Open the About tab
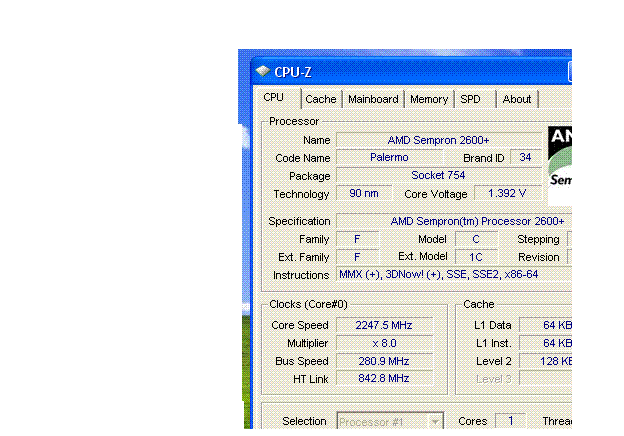 [x=517, y=99]
